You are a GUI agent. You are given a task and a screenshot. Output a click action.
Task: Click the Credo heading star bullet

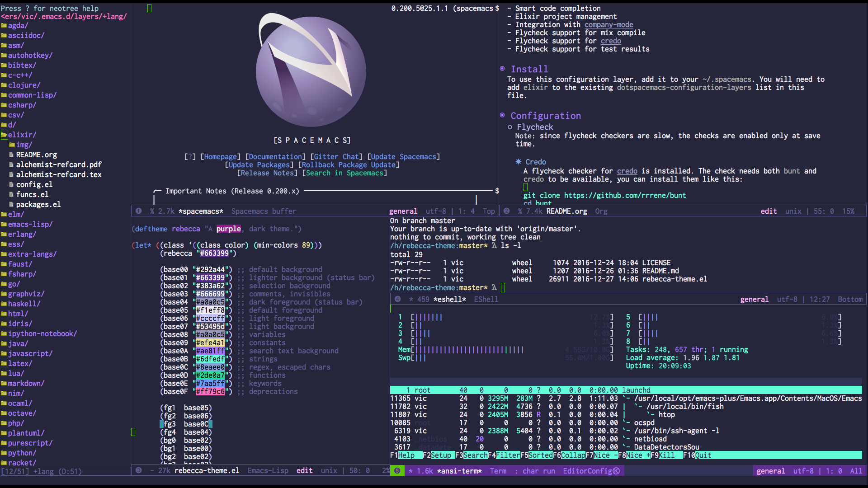coord(519,161)
